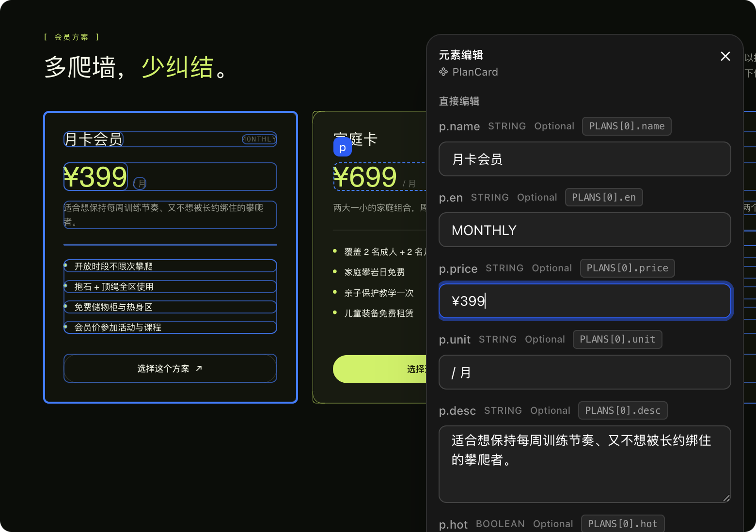The height and width of the screenshot is (532, 756).
Task: Select feature row 会员价参加活动与课程
Action: pos(170,327)
